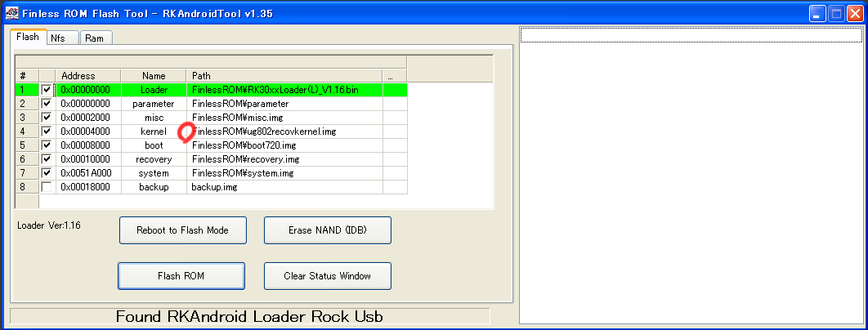
Task: Uncheck the system row checkbox
Action: point(47,172)
